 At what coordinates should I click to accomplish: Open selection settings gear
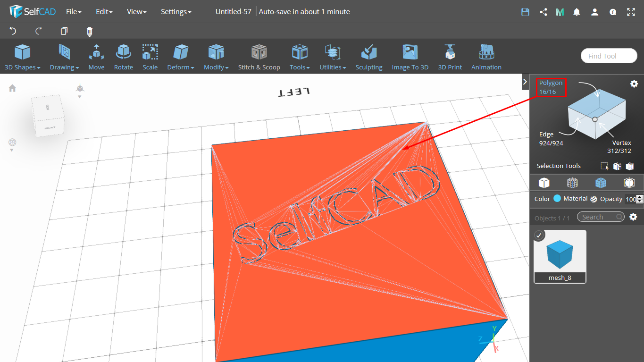634,84
